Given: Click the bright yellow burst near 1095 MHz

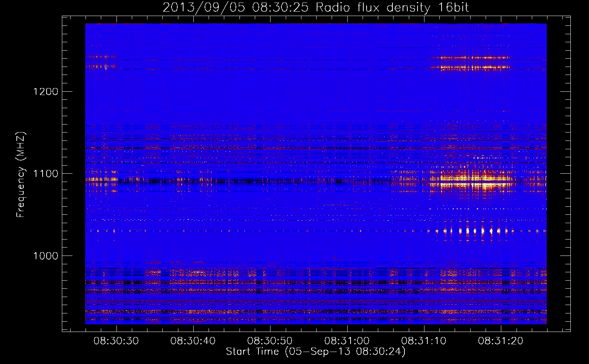Looking at the screenshot, I should point(473,181).
